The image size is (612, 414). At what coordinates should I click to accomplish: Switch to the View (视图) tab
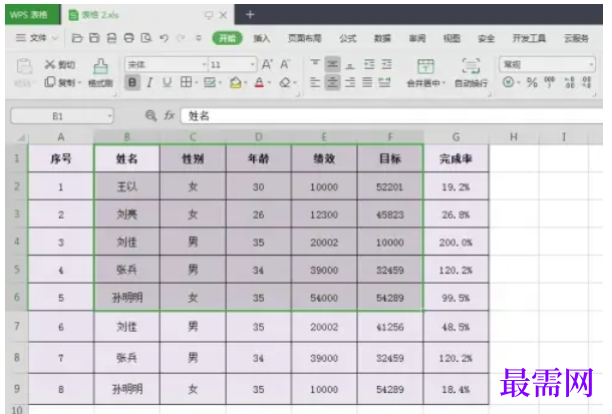452,38
